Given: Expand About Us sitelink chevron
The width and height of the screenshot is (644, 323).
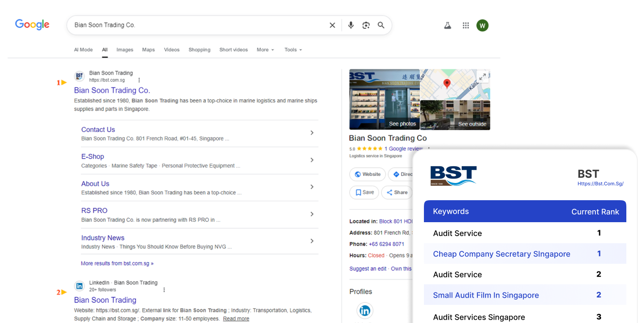Looking at the screenshot, I should [x=312, y=187].
